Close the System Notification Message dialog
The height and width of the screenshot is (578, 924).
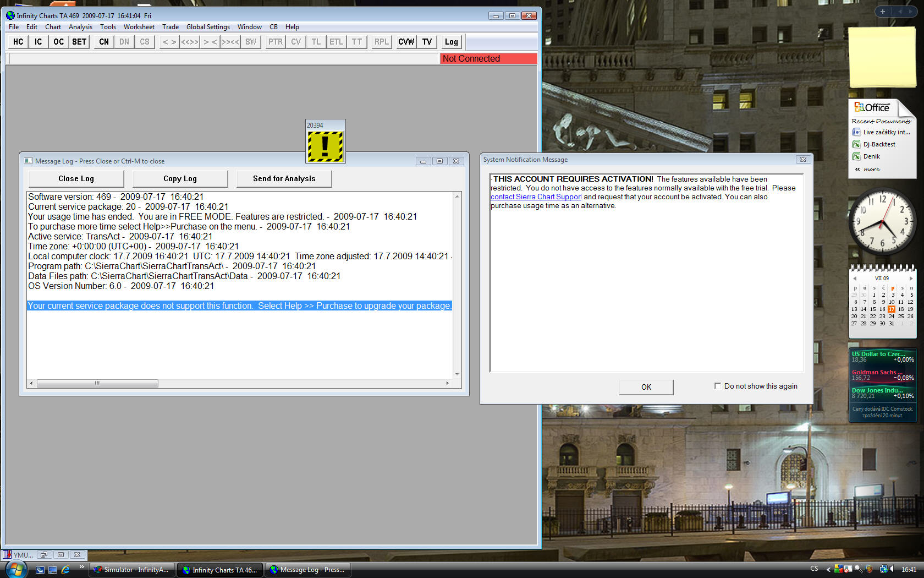pos(803,160)
